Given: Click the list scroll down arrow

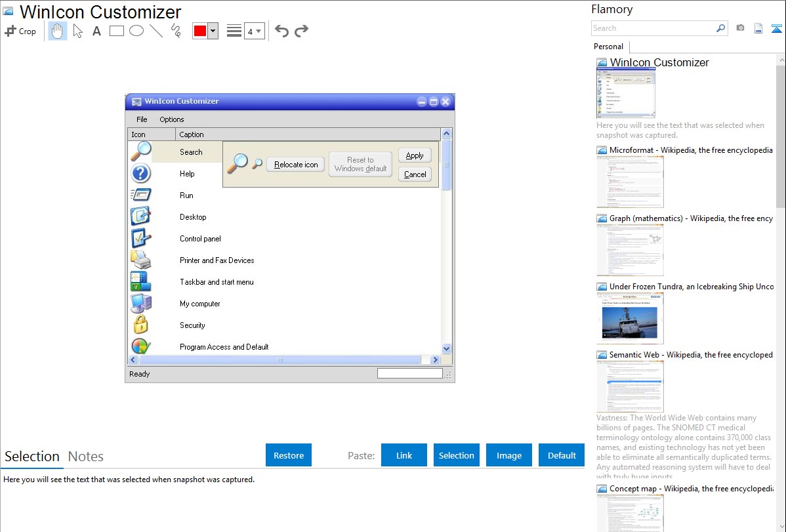Looking at the screenshot, I should (446, 348).
